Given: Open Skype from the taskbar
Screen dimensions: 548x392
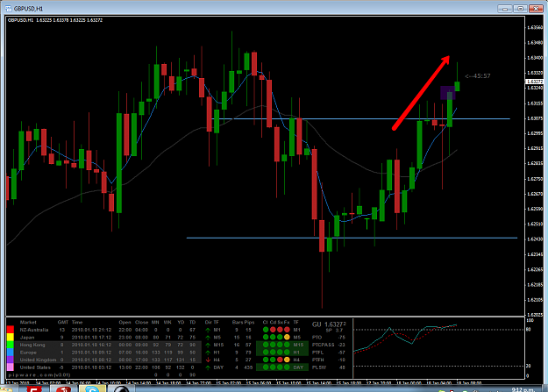Looking at the screenshot, I should pos(92,388).
